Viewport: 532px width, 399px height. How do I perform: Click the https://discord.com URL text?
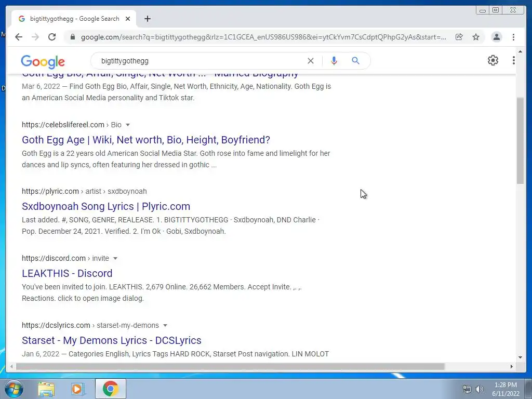54,258
